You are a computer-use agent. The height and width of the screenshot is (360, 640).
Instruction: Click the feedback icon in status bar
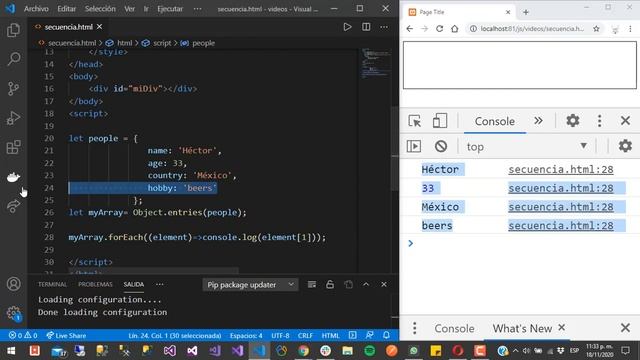[369, 336]
